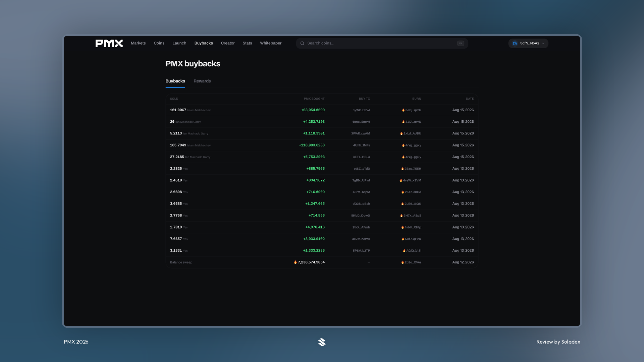This screenshot has width=644, height=362.
Task: Select Buybacks in the top navigation
Action: [x=204, y=43]
